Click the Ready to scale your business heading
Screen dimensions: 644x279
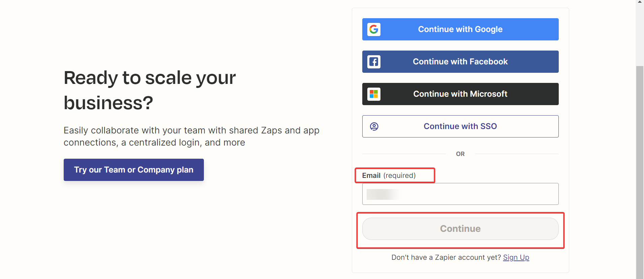click(150, 90)
